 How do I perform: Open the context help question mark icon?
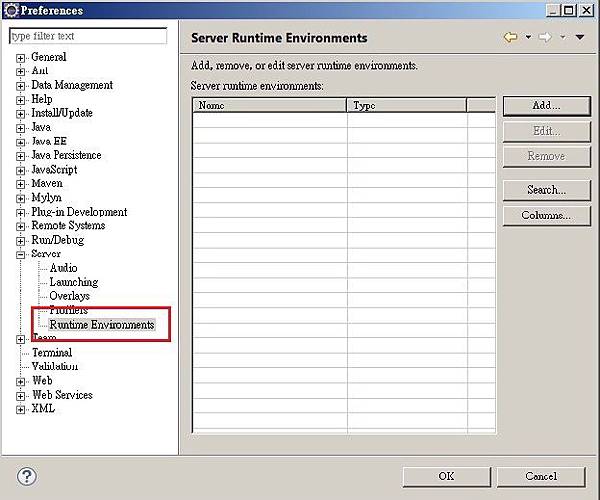click(27, 476)
